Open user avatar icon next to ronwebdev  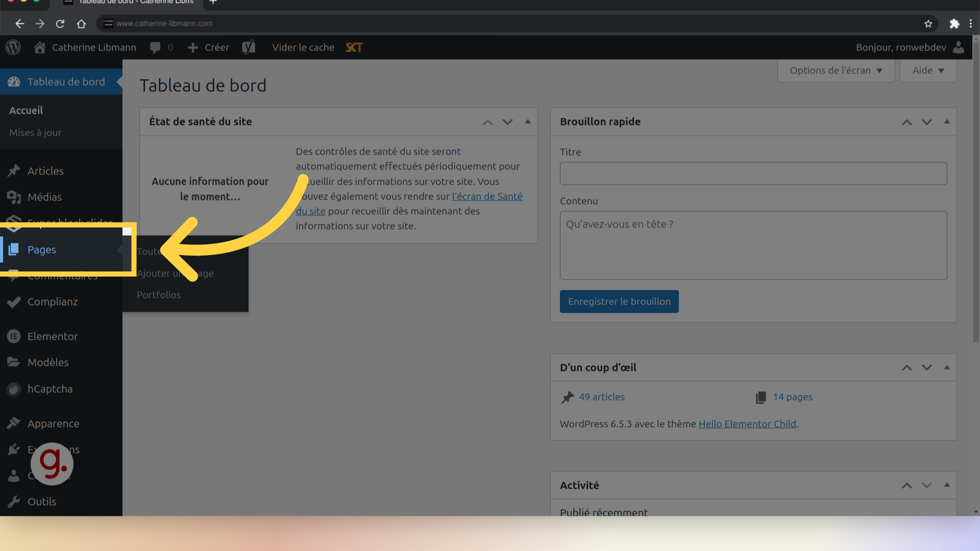(959, 47)
